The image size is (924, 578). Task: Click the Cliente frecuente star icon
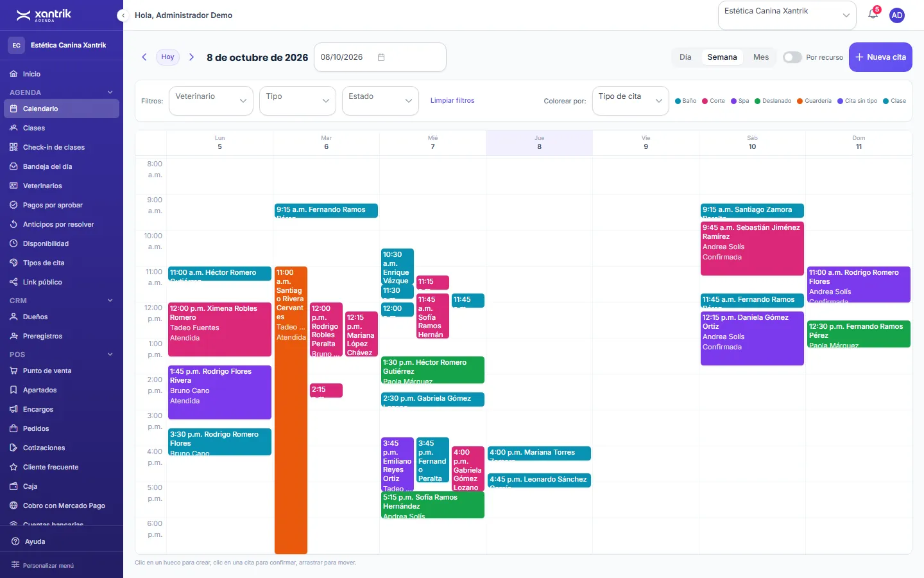tap(13, 467)
